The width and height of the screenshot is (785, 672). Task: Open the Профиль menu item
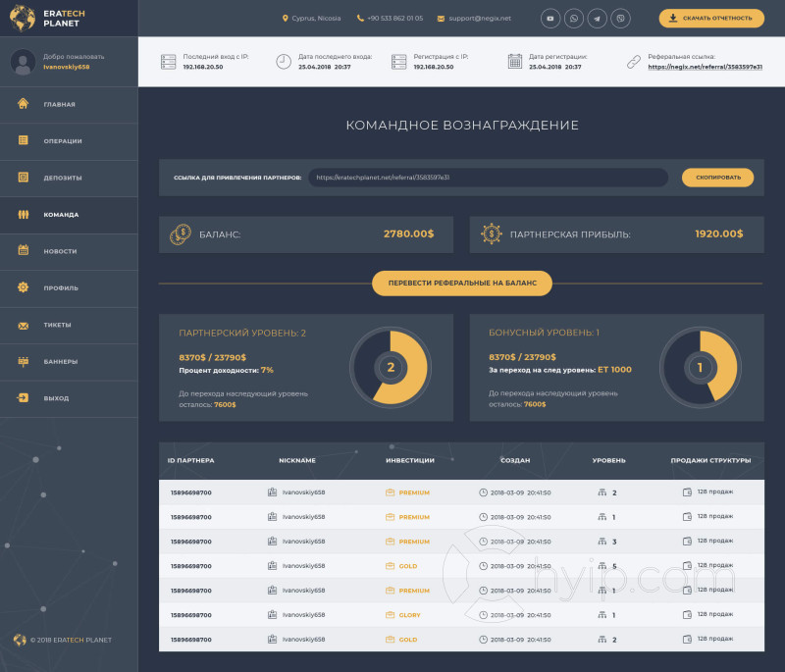69,288
